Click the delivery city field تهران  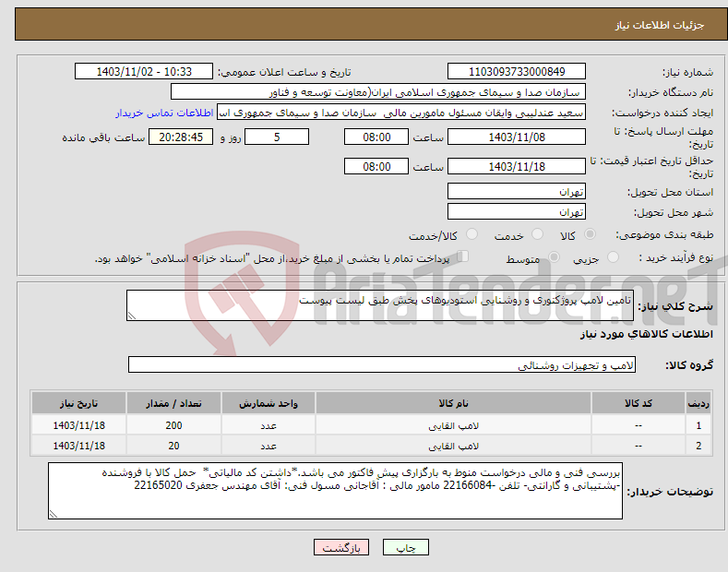[x=517, y=211]
